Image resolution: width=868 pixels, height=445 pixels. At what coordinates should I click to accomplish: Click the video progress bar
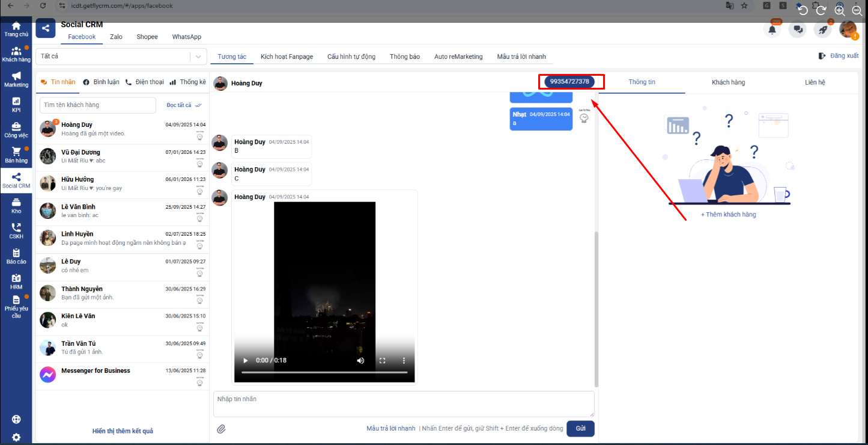pos(324,372)
